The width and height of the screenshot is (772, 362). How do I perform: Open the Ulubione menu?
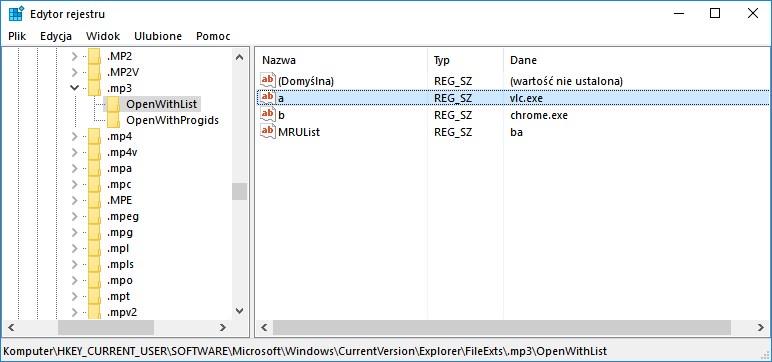click(x=158, y=36)
